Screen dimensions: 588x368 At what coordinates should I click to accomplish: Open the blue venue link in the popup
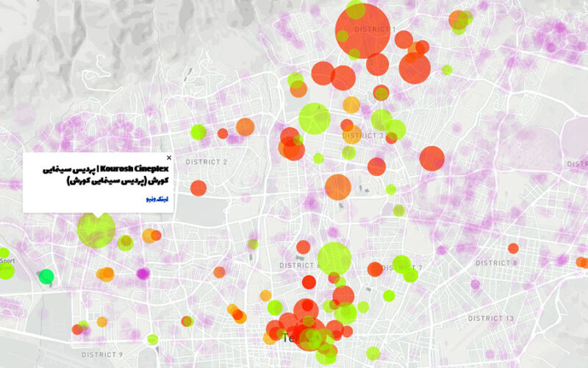click(x=157, y=199)
